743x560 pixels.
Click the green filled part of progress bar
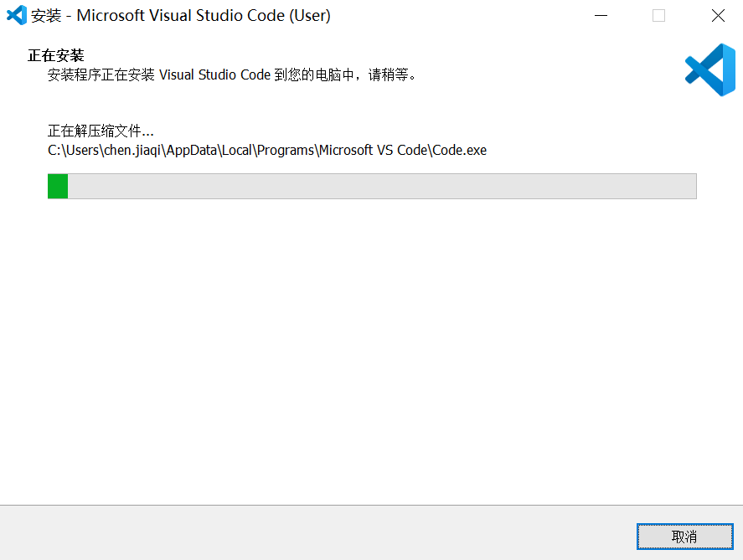tap(58, 186)
